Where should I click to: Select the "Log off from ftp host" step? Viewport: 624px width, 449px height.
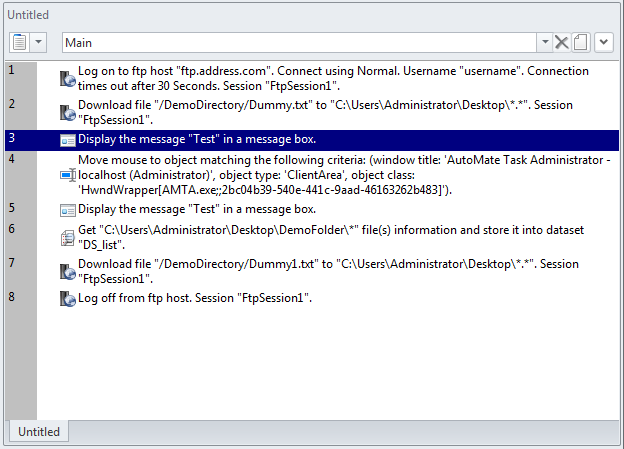coord(195,298)
